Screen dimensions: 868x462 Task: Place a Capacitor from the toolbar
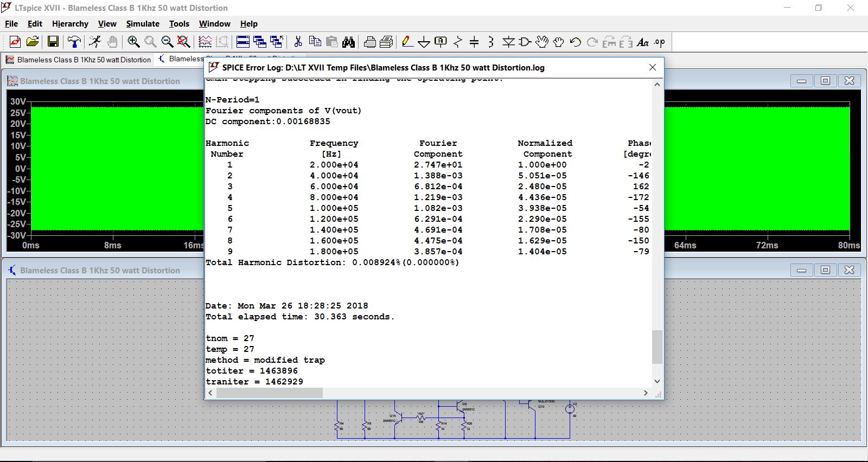[474, 42]
